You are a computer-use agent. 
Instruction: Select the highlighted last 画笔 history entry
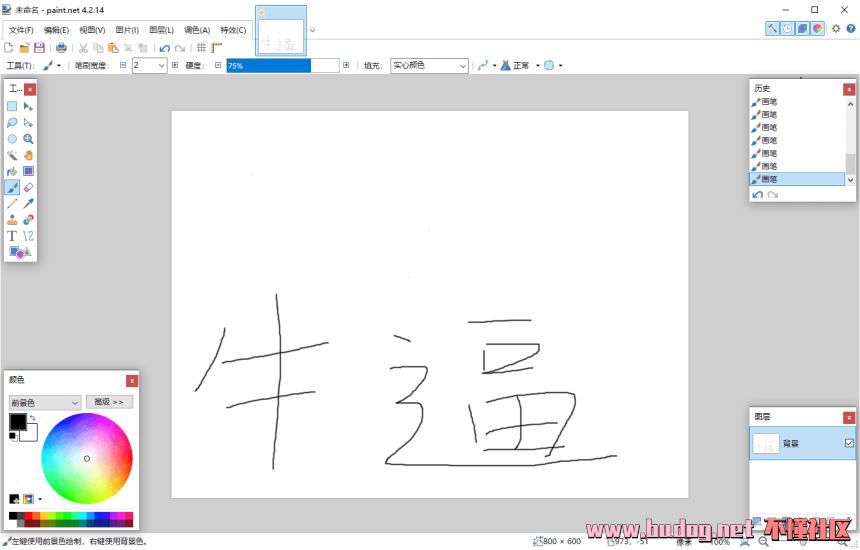click(x=797, y=179)
